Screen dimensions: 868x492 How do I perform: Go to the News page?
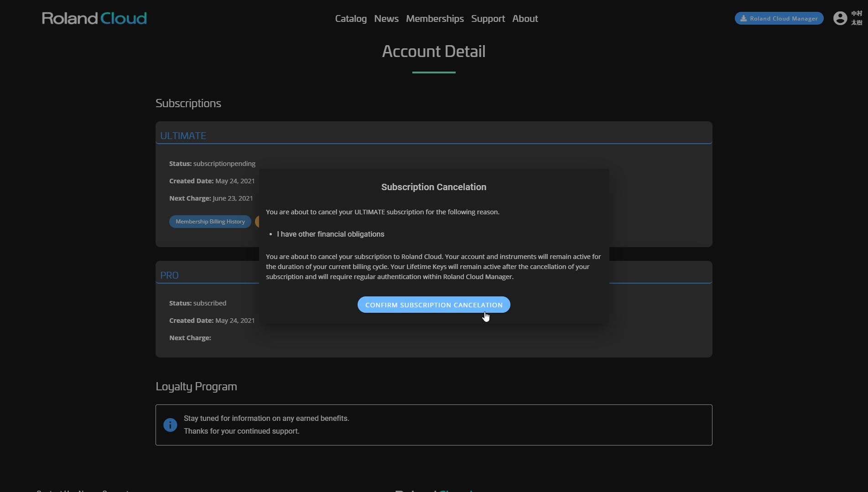click(x=386, y=19)
